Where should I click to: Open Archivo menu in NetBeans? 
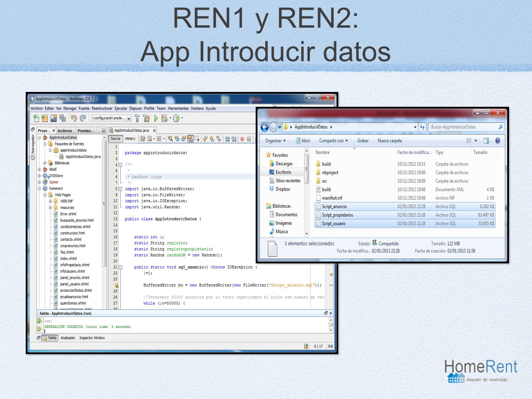coord(37,109)
